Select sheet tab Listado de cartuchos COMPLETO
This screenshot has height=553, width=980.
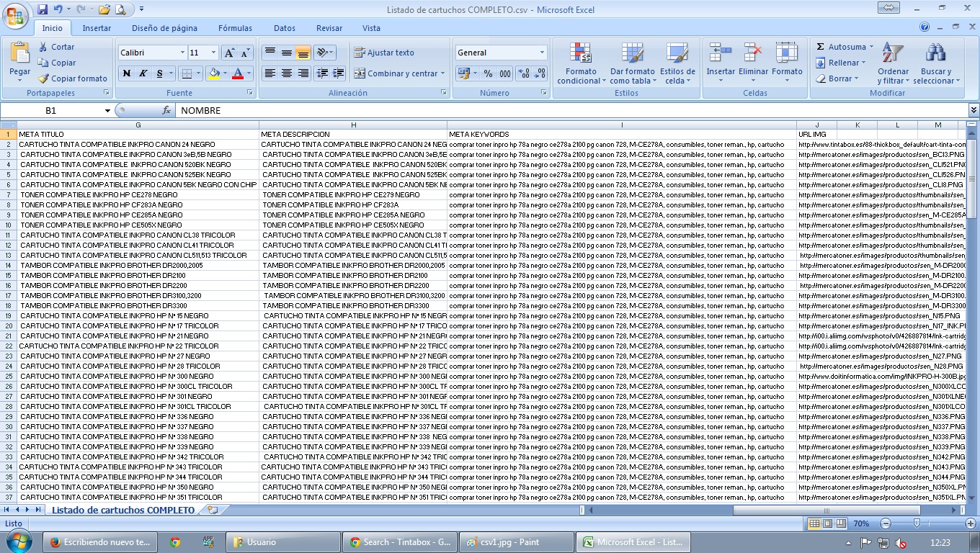pyautogui.click(x=123, y=510)
